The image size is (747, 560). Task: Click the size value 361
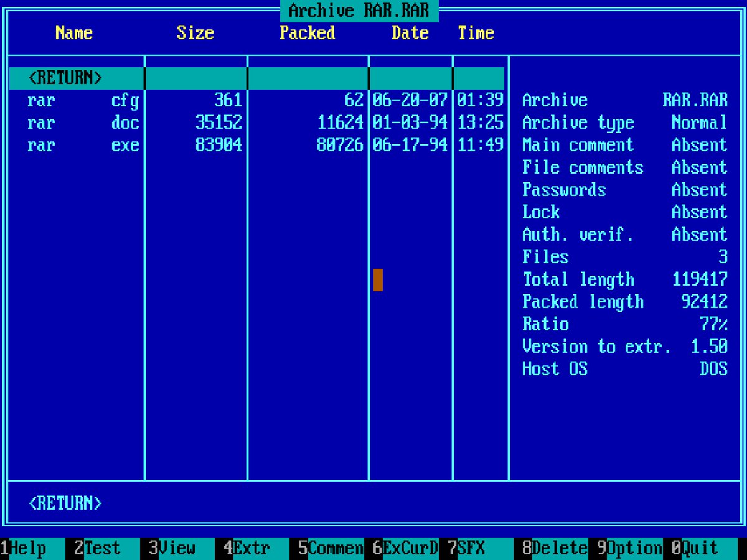coord(228,100)
